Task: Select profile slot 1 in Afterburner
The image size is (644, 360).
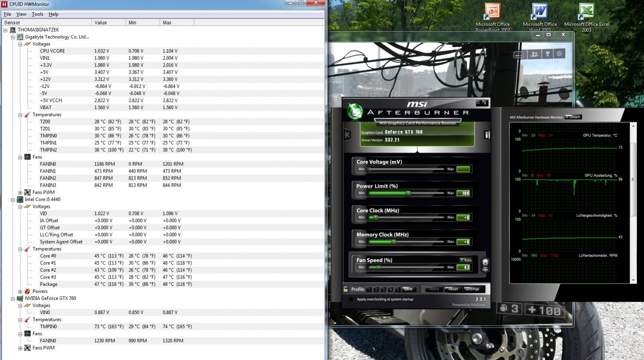Action: [369, 289]
